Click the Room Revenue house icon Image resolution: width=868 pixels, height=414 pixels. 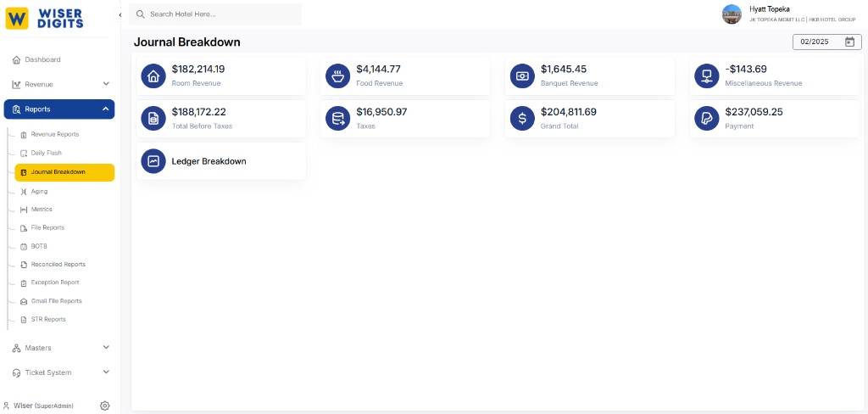[x=153, y=76]
